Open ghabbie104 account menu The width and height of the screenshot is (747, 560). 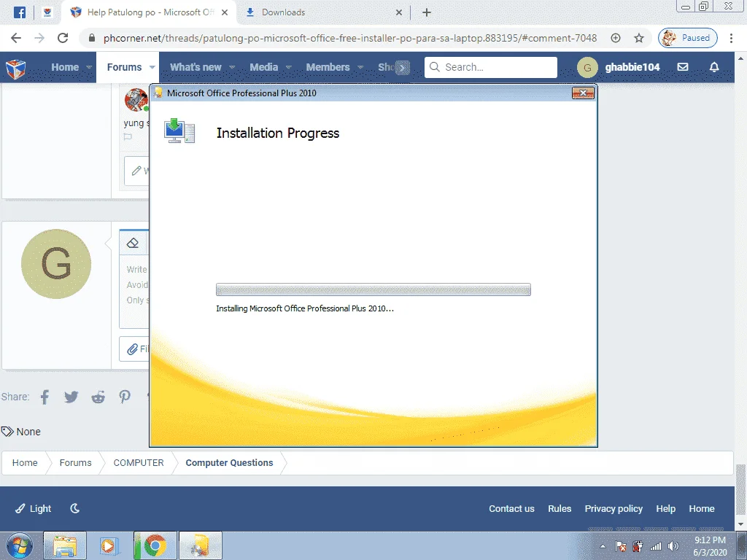point(619,67)
